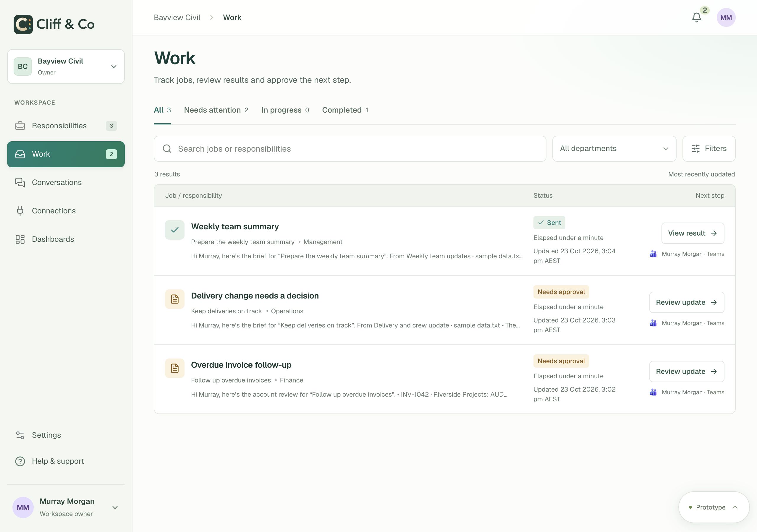
Task: Click the Connections plug icon
Action: coord(20,211)
